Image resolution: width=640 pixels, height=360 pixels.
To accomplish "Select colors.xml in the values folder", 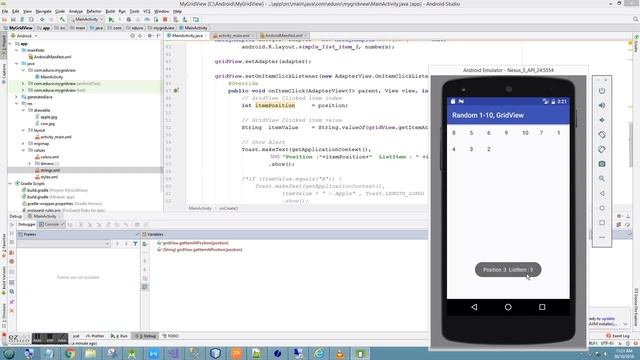I will (49, 157).
